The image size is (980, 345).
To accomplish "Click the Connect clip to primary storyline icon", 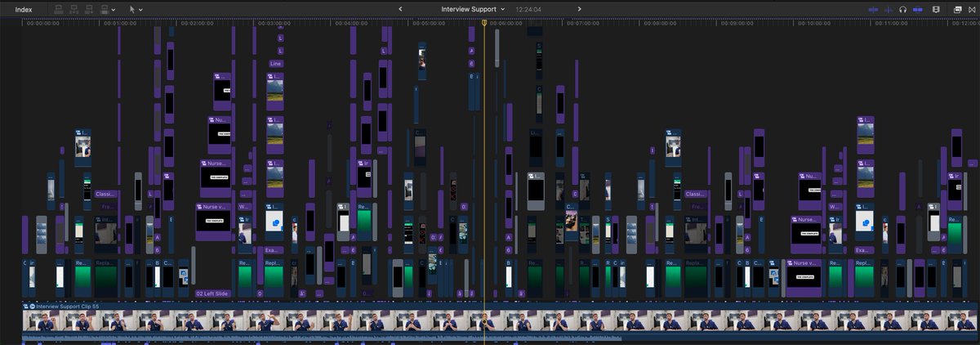I will pyautogui.click(x=60, y=9).
